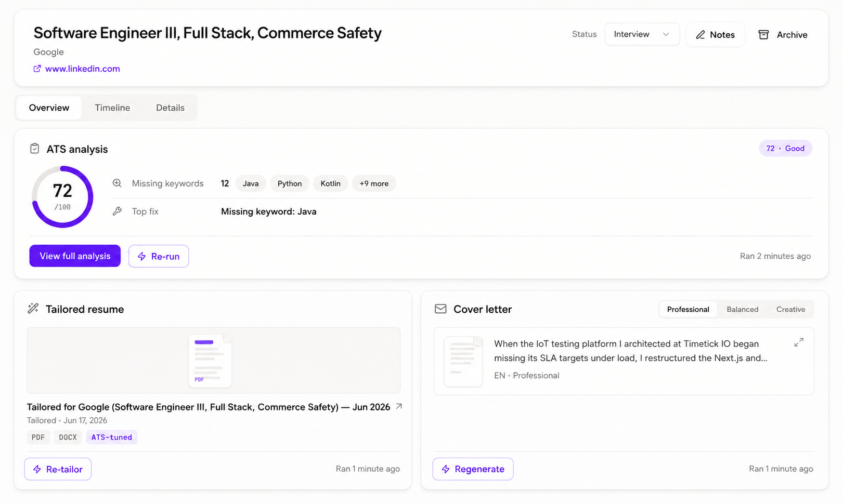Click the Top fix wrench icon
This screenshot has height=504, width=843.
click(x=117, y=211)
